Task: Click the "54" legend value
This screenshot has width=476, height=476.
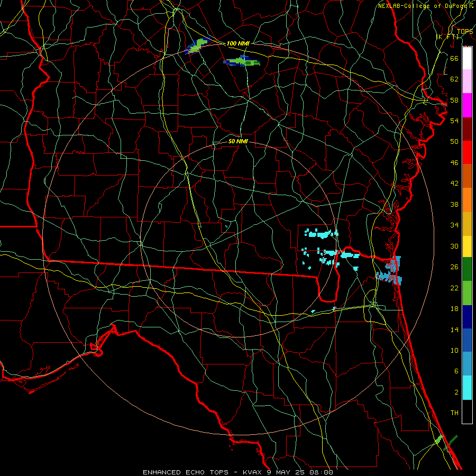Action: click(x=454, y=121)
